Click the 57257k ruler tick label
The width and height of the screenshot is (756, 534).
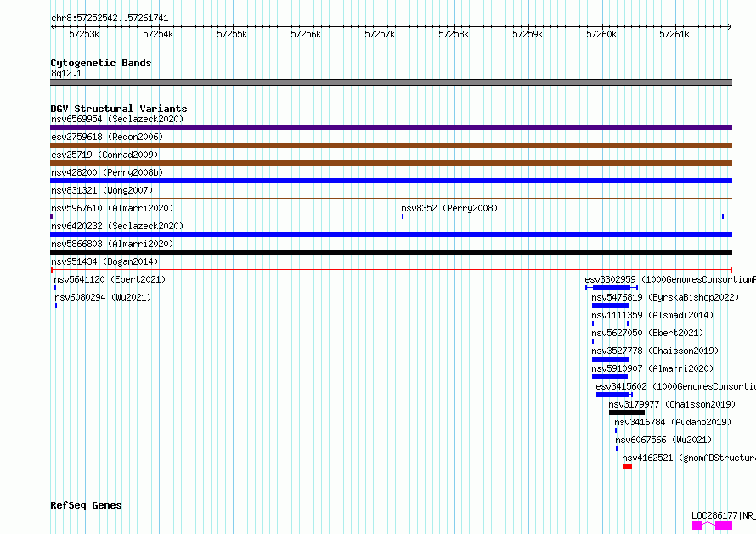point(380,34)
